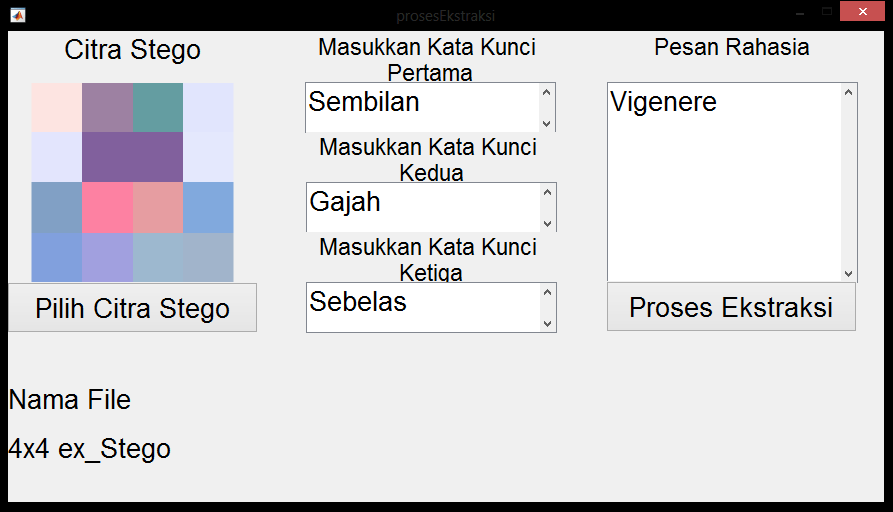Click the first keyword field containing Sembilan

point(422,105)
